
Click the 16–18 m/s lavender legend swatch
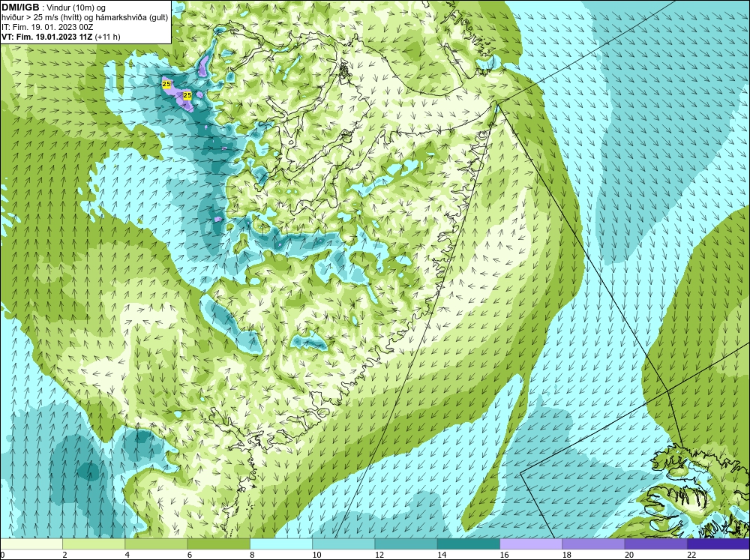[x=531, y=544]
